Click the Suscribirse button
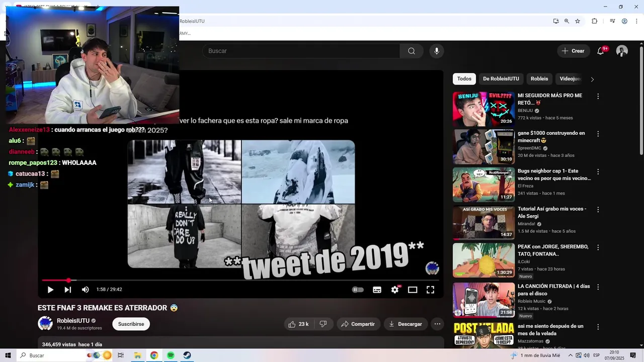 click(131, 324)
